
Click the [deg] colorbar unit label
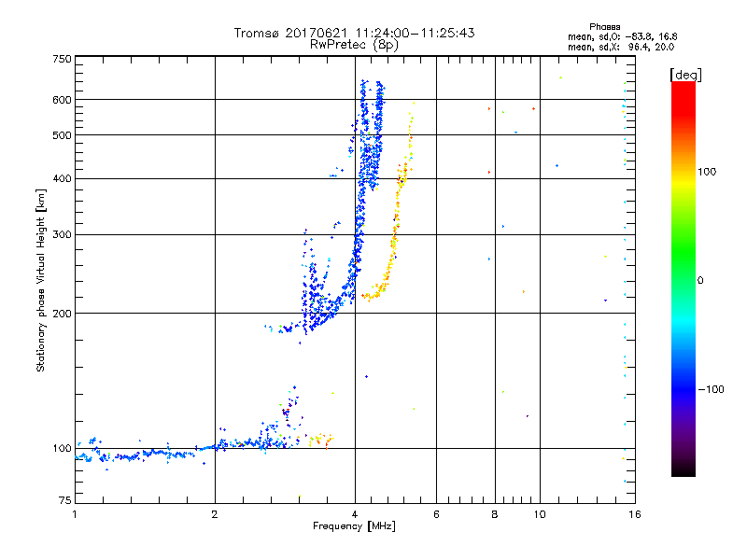pos(685,74)
